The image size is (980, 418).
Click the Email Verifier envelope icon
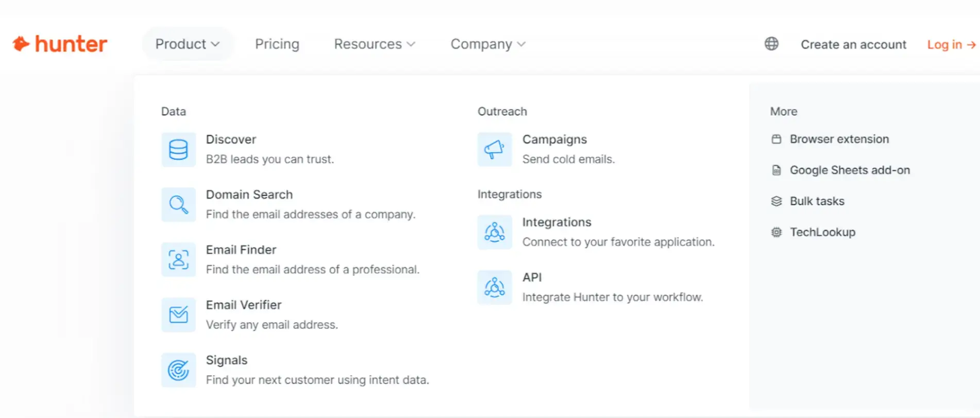[178, 315]
